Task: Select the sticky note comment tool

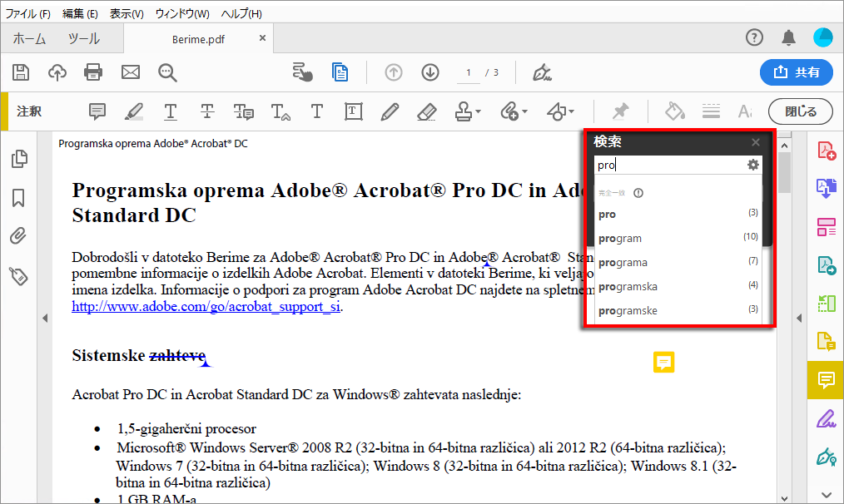Action: coord(97,111)
